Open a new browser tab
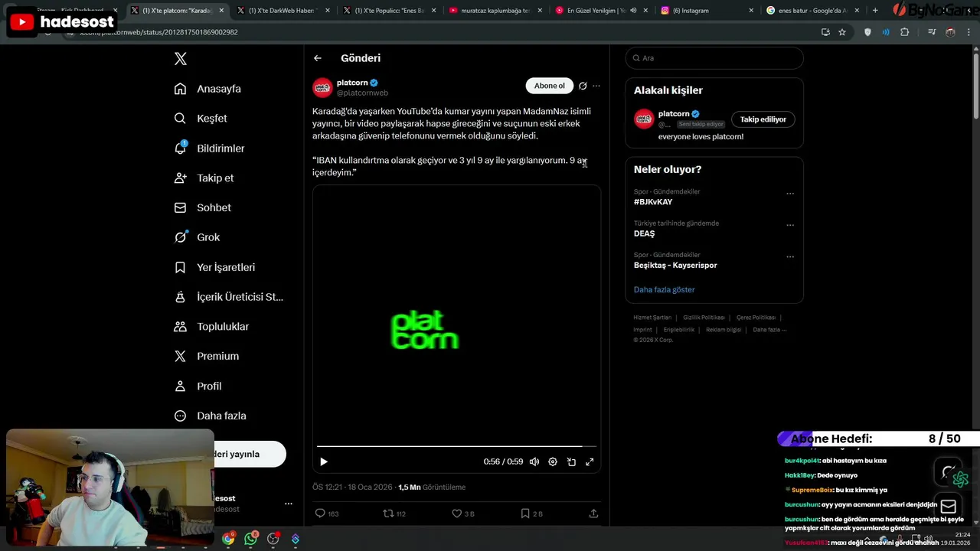This screenshot has width=980, height=551. tap(875, 11)
